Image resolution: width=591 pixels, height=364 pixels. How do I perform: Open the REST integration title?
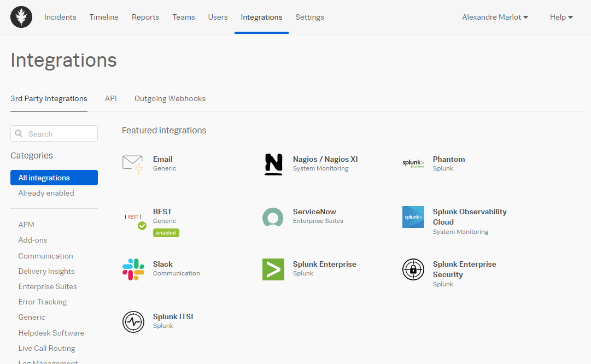[162, 212]
